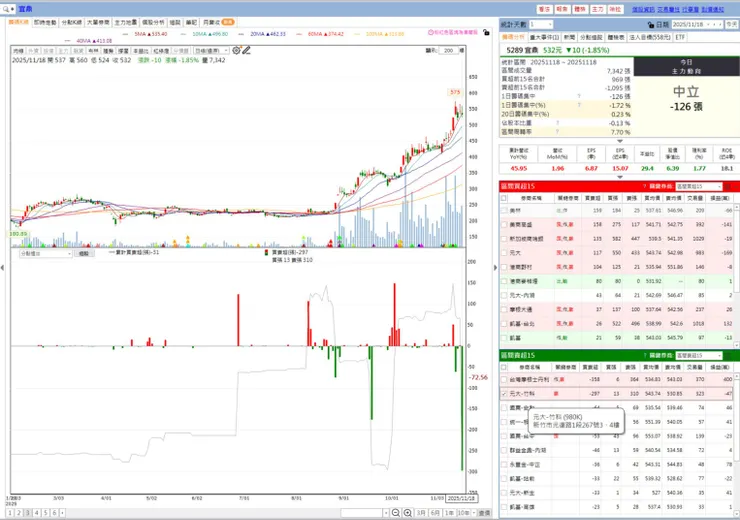Zoom in using the plus magnifier
740x520 pixels.
[x=408, y=513]
